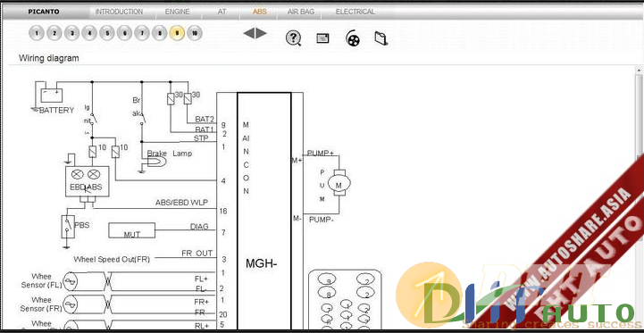This screenshot has height=333, width=644.
Task: Click the FL wheel sensor symbol
Action: 71,281
